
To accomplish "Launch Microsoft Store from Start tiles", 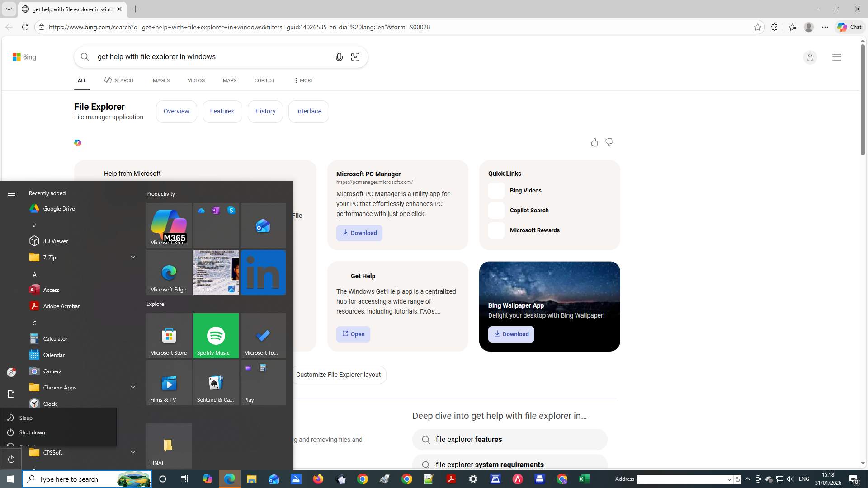I will point(169,336).
